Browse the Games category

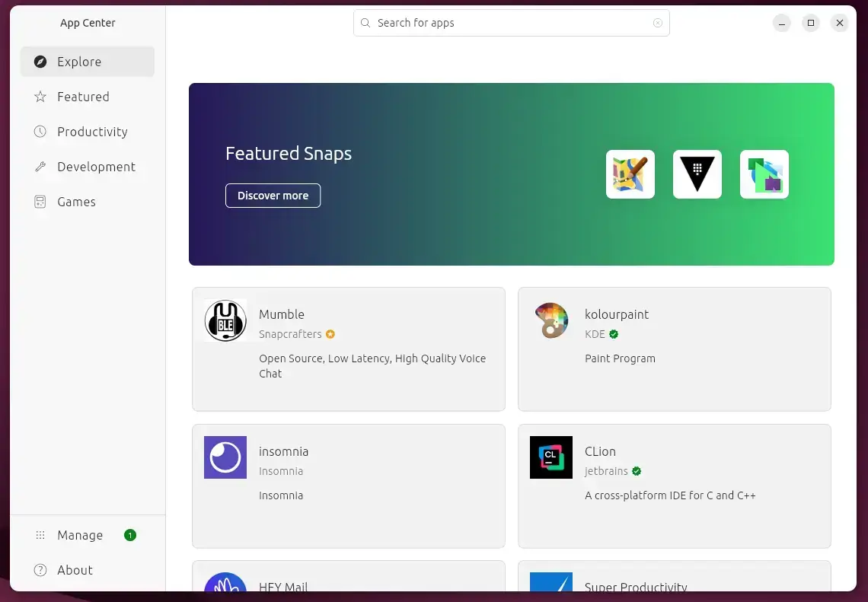pyautogui.click(x=76, y=202)
